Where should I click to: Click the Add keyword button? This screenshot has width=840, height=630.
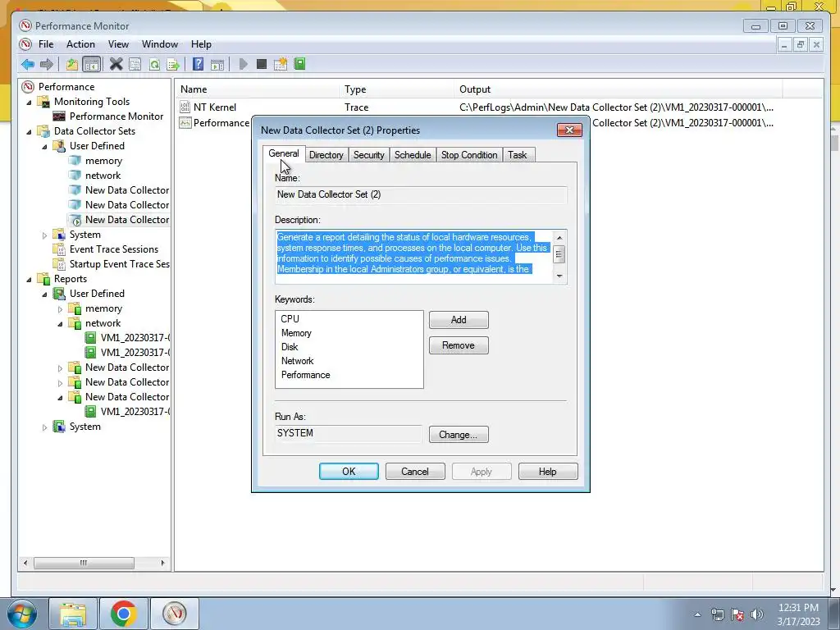click(x=459, y=320)
